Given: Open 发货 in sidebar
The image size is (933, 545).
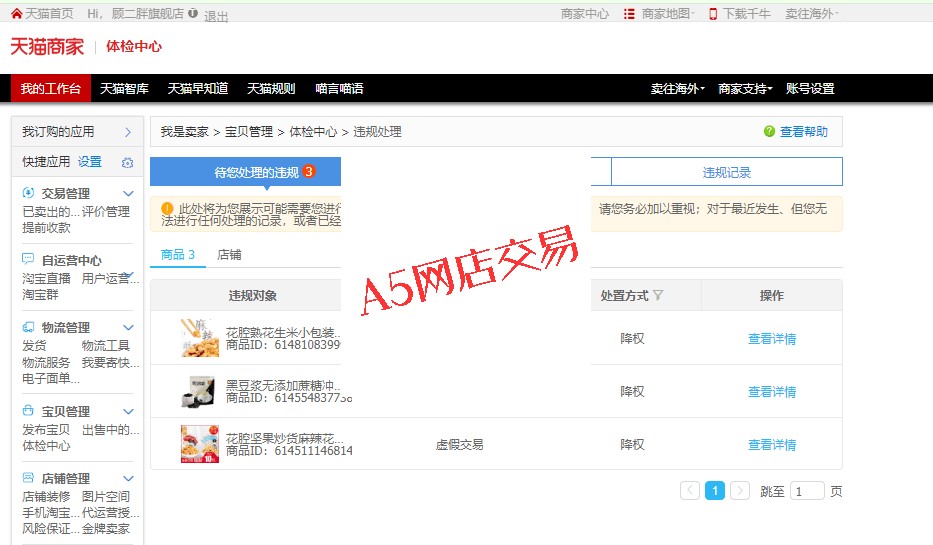Looking at the screenshot, I should click(34, 346).
